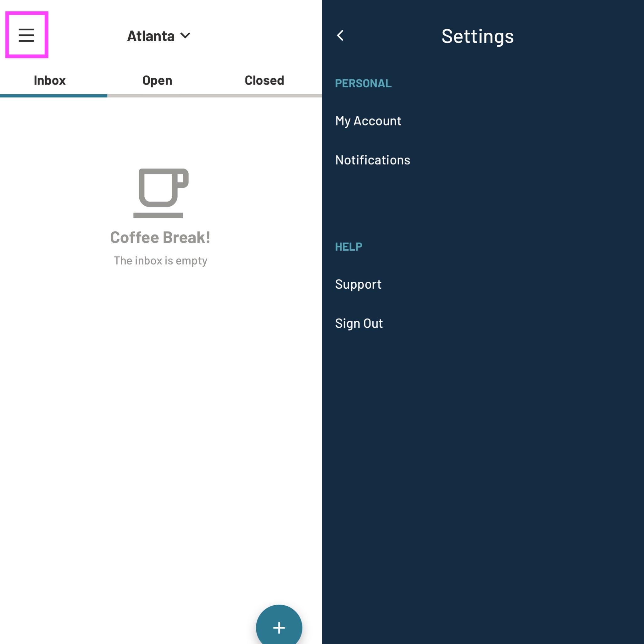Open the Atlanta location selector
The width and height of the screenshot is (644, 644).
pyautogui.click(x=159, y=36)
